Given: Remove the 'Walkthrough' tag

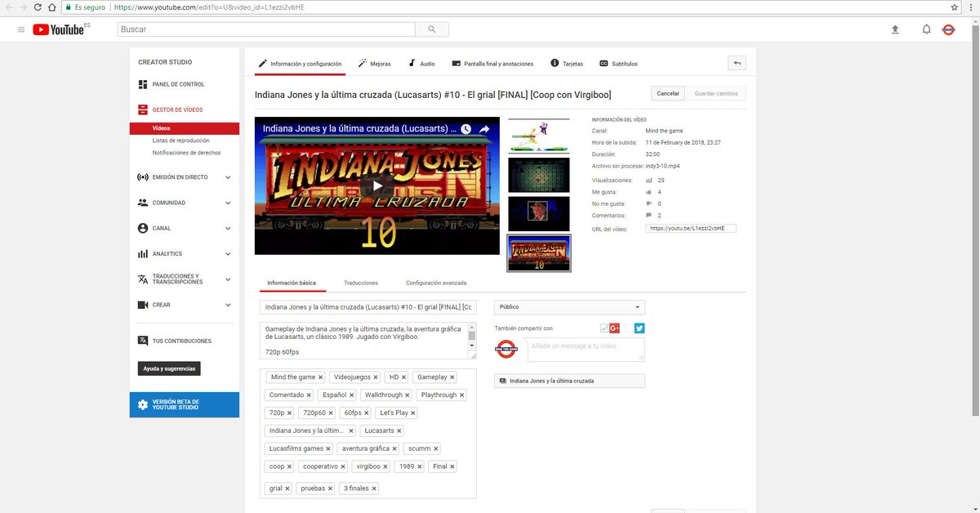Looking at the screenshot, I should coord(408,395).
